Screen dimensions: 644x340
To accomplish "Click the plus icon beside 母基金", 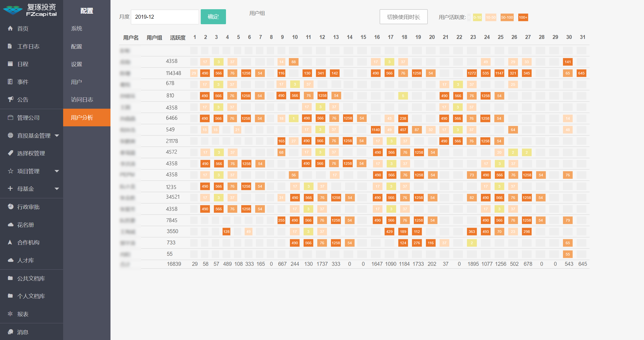I will click(10, 188).
